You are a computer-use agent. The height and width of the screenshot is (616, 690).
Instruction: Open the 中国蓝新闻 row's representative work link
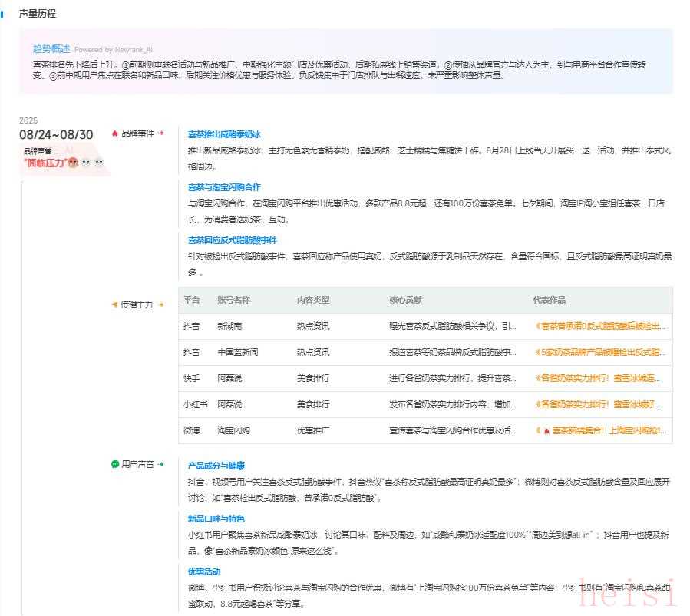[601, 352]
